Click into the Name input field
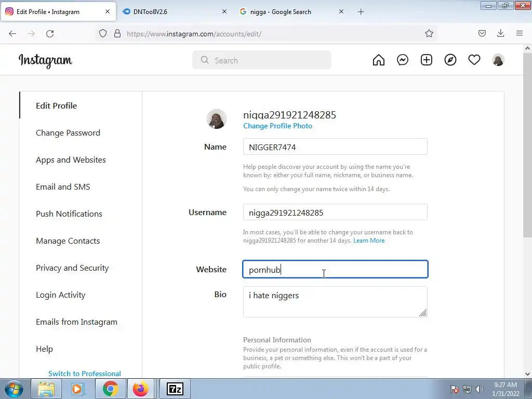The width and height of the screenshot is (532, 399). pos(335,147)
